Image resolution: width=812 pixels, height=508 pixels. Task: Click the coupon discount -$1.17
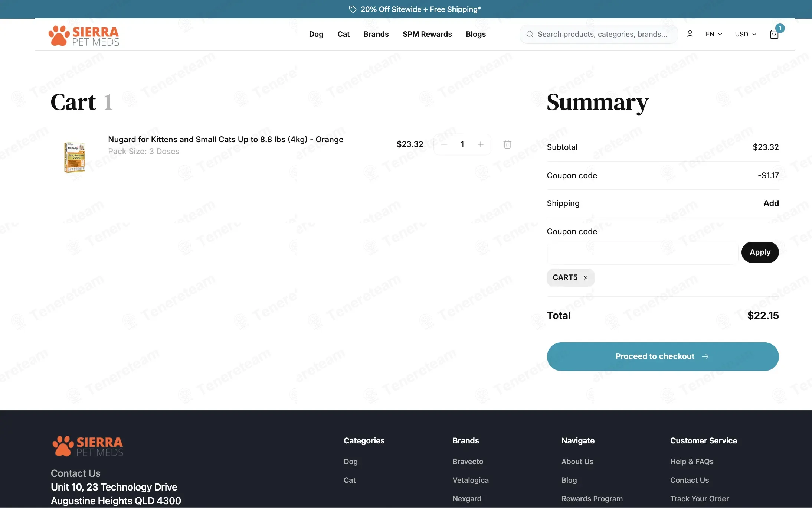(x=768, y=175)
